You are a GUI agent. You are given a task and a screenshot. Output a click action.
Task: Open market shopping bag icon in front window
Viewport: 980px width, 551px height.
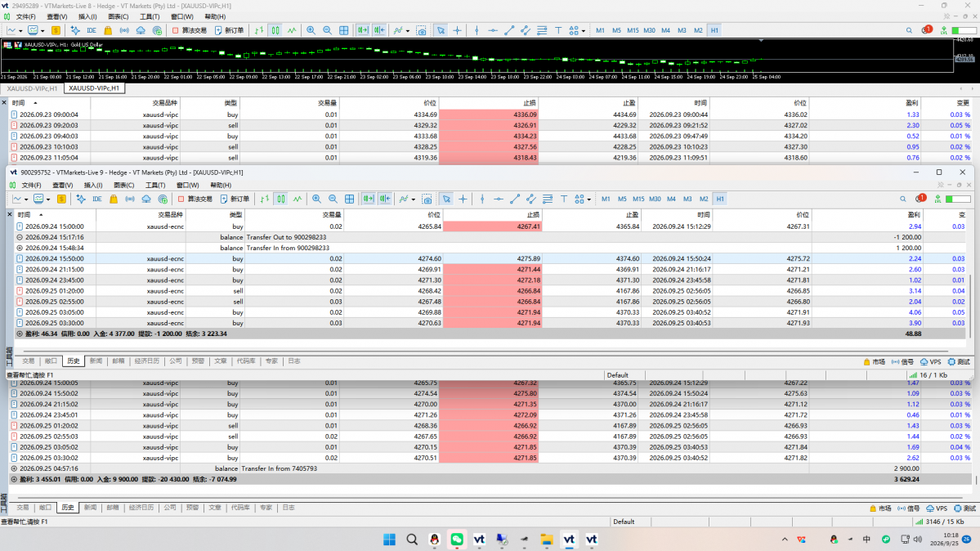[113, 199]
